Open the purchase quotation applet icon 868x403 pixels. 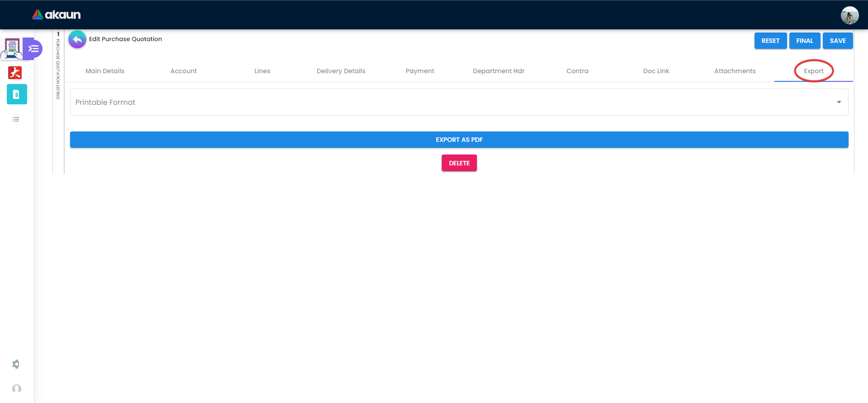(12, 49)
